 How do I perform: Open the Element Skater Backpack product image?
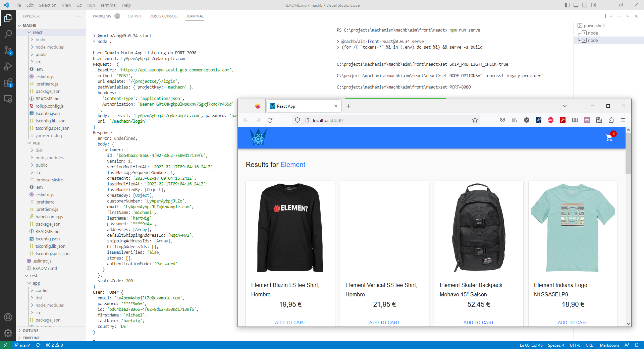point(479,228)
